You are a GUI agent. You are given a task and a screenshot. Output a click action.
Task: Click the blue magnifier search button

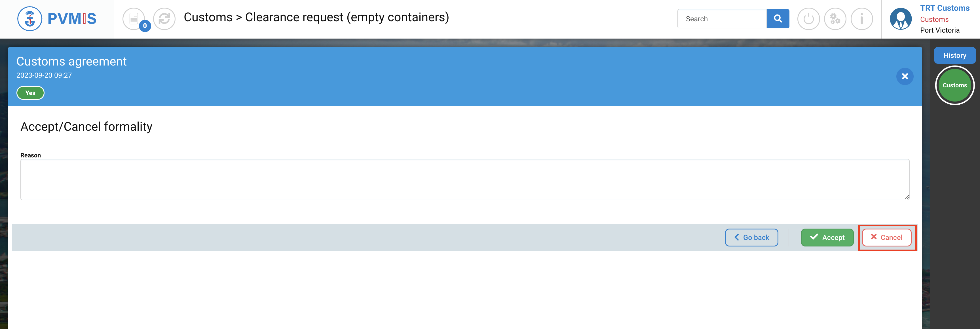point(778,19)
